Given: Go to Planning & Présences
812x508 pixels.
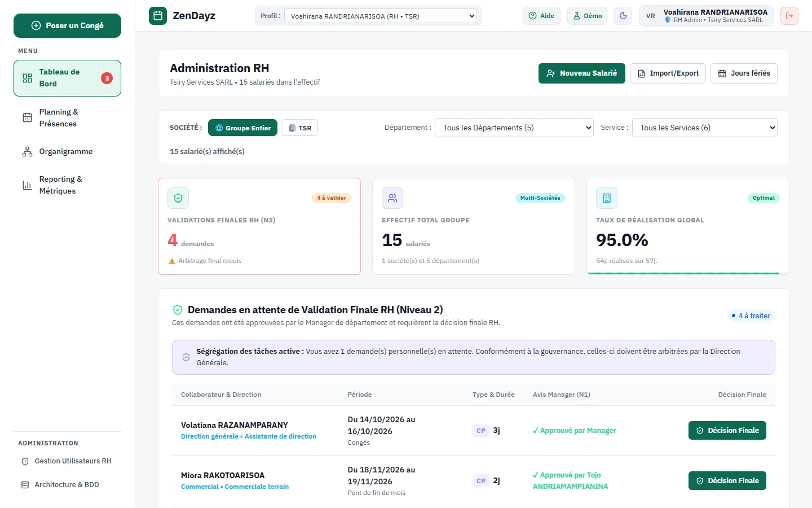Looking at the screenshot, I should click(67, 117).
